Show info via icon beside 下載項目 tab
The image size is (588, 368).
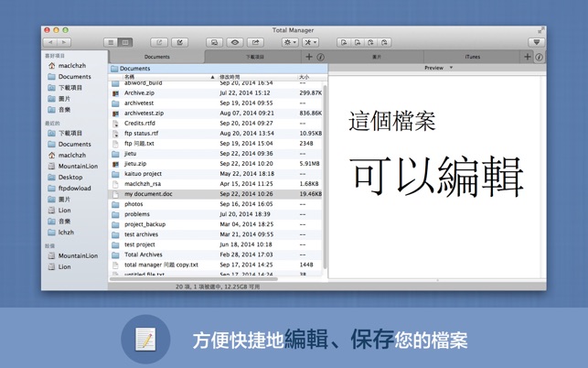pos(320,57)
